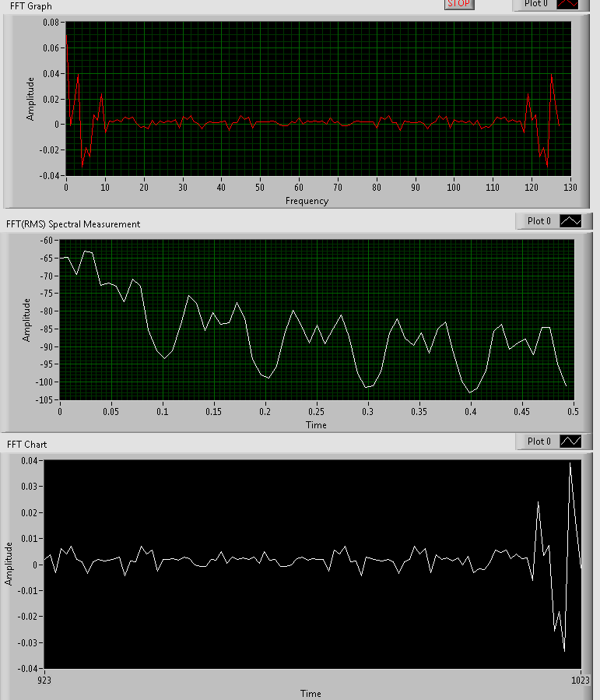Select the Plot 0 label of Spectral Measurement

[539, 221]
